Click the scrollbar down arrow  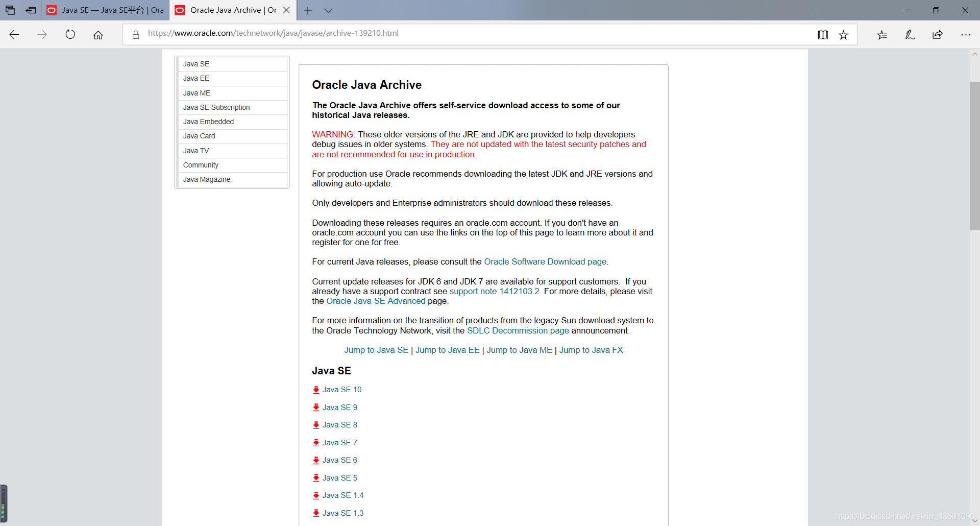click(974, 521)
